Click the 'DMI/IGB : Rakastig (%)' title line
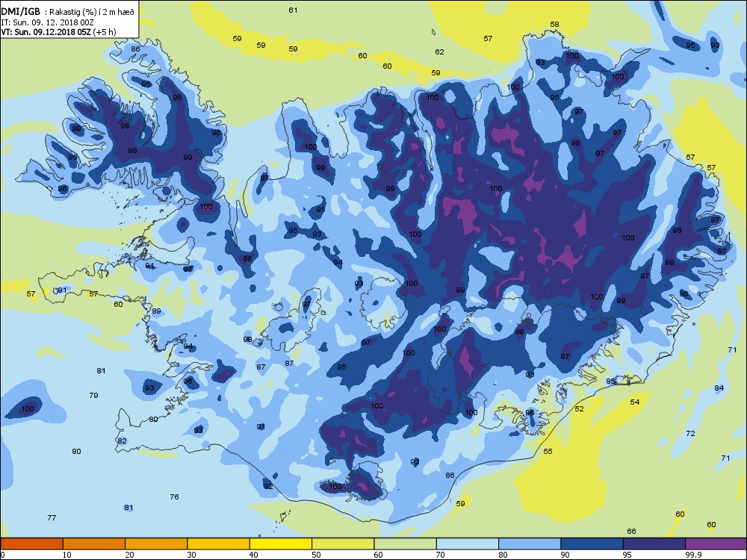 pos(68,13)
